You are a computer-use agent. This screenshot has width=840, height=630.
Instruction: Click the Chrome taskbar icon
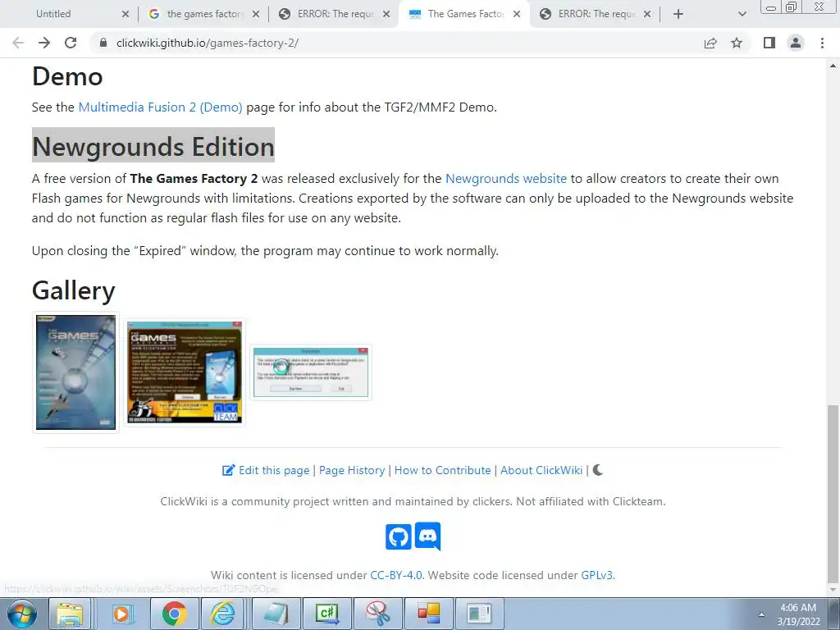[x=174, y=614]
